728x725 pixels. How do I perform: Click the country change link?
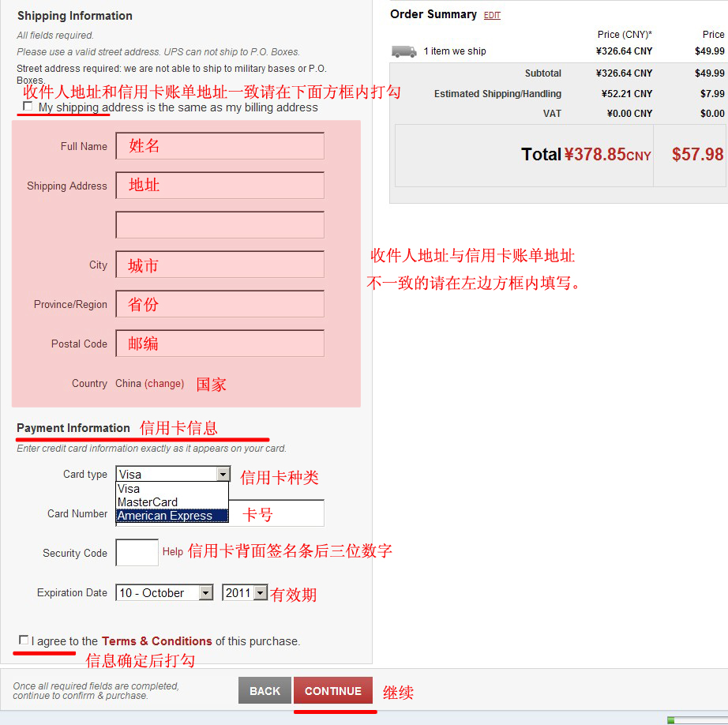tap(164, 384)
